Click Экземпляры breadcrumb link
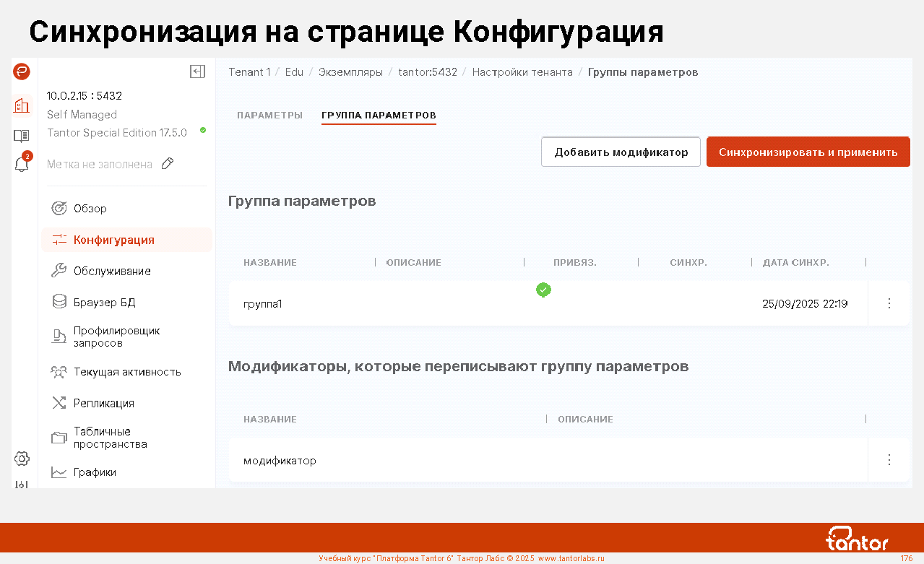Image resolution: width=924 pixels, height=564 pixels. pos(350,72)
